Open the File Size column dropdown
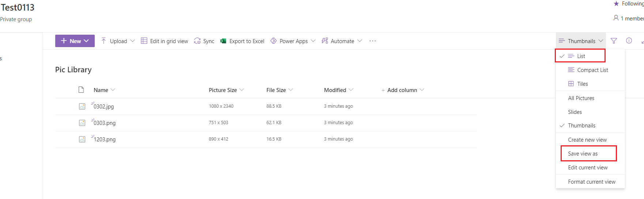 pos(291,90)
